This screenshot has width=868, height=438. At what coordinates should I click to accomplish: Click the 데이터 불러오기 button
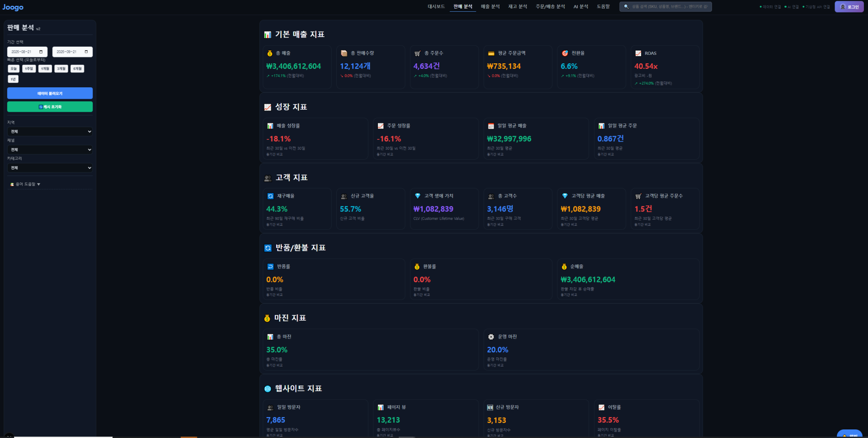pos(50,93)
